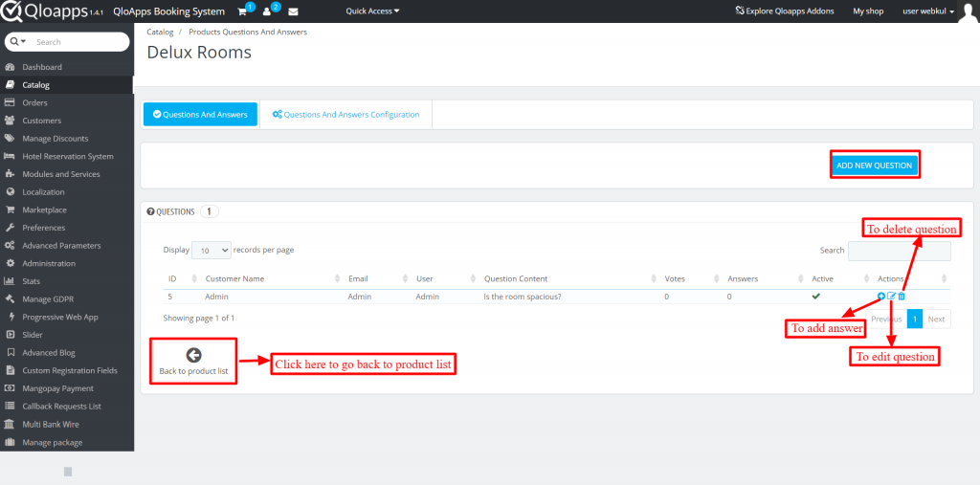Click the 'Is the room spacious?' cell
This screenshot has width=980, height=485.
[x=523, y=297]
